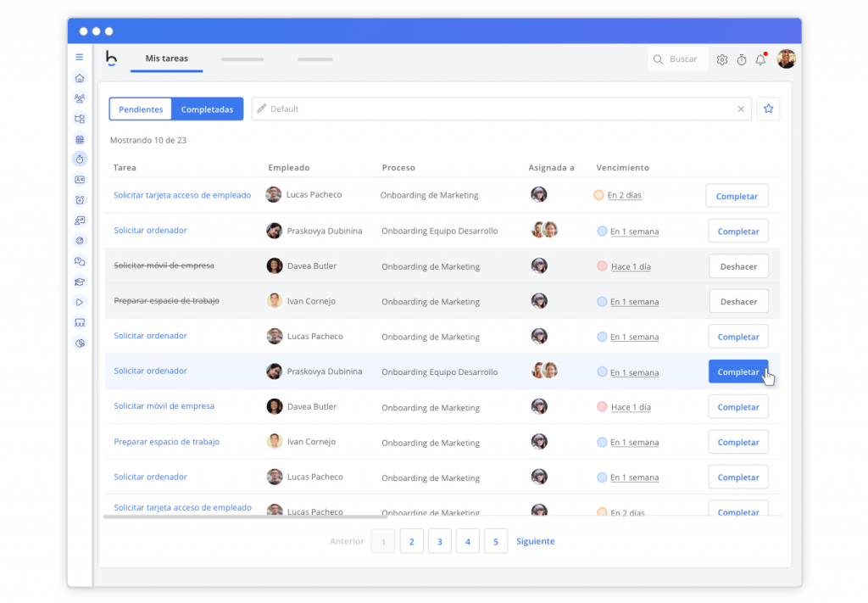The width and height of the screenshot is (868, 603).
Task: Open the presentation board sidebar icon
Action: [80, 221]
